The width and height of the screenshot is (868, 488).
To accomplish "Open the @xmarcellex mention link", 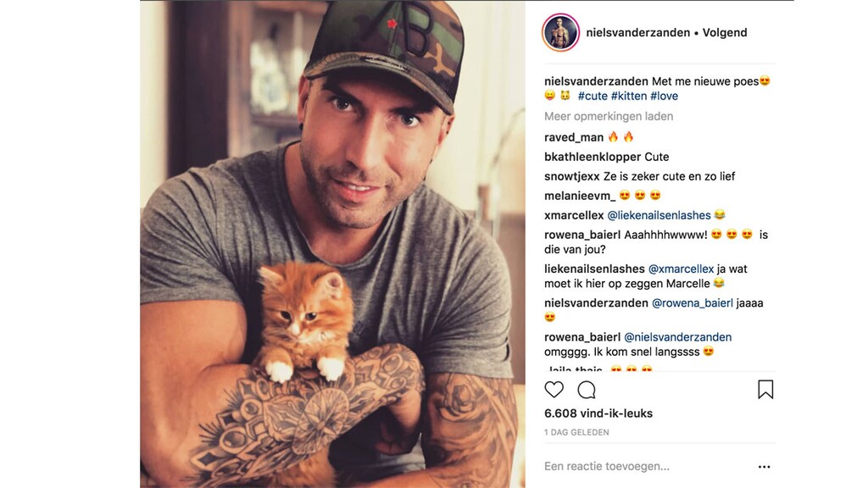I will click(681, 269).
